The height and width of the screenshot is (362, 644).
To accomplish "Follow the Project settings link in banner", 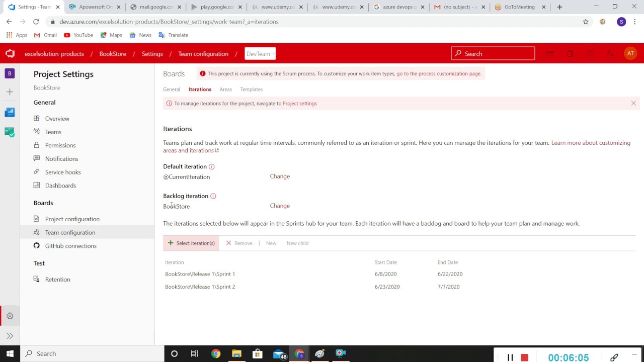I will click(300, 104).
